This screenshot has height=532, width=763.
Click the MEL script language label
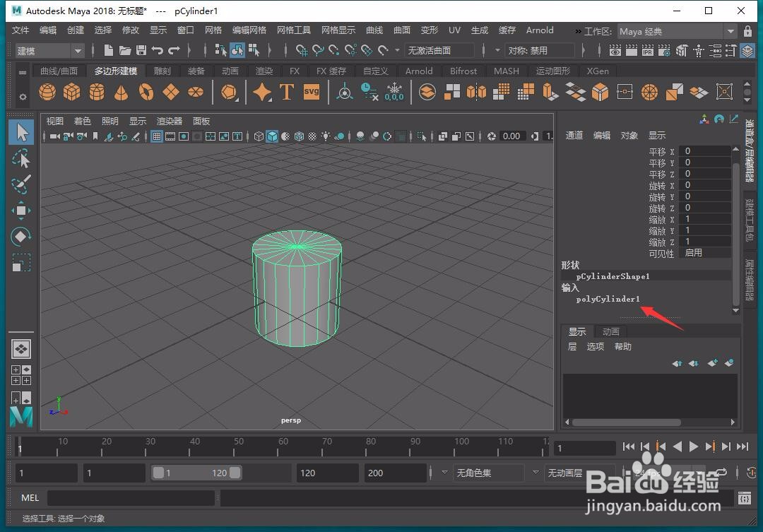(30, 498)
